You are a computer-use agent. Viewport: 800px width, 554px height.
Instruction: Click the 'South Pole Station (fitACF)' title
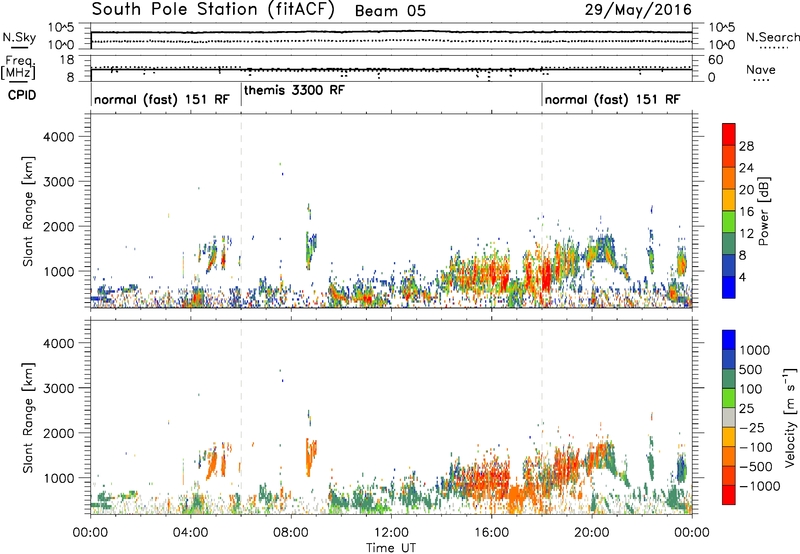point(213,9)
